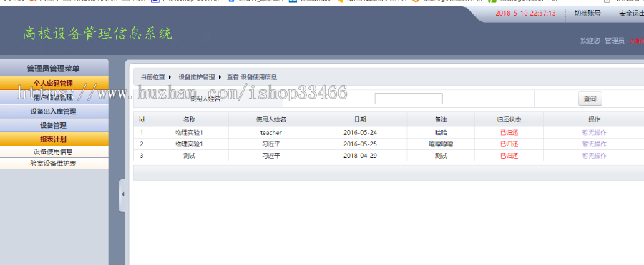The width and height of the screenshot is (644, 265).
Task: Click the 安全退出 link
Action: (631, 13)
